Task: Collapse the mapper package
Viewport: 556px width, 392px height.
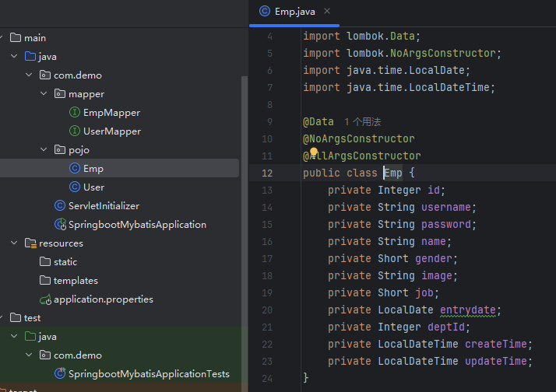Action: pos(44,94)
